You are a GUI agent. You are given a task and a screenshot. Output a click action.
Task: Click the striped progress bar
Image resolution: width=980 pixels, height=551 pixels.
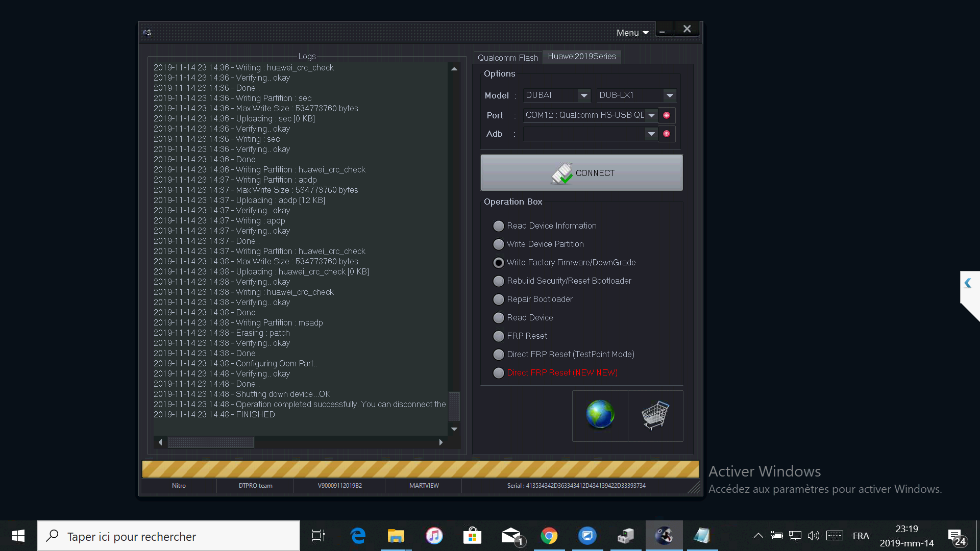coord(421,469)
